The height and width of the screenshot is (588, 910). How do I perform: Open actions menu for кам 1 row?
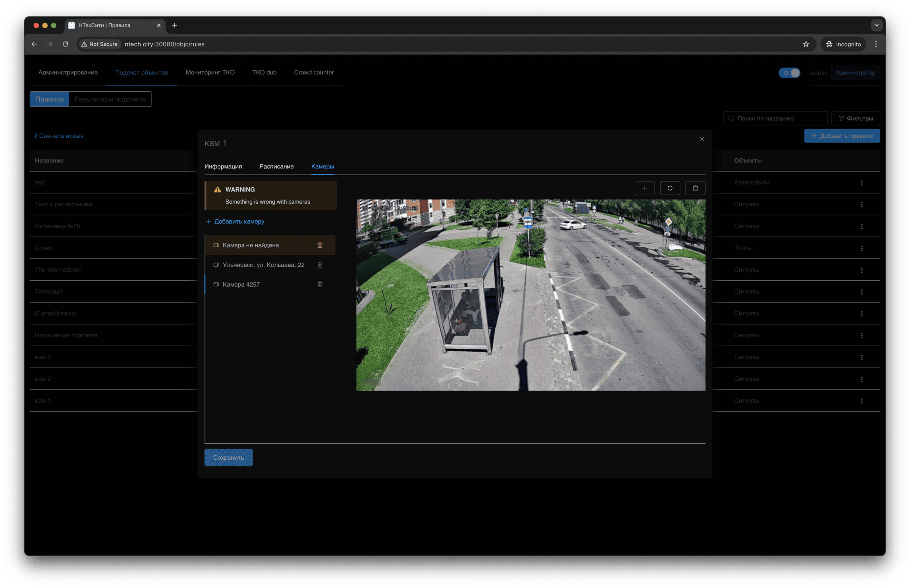862,401
